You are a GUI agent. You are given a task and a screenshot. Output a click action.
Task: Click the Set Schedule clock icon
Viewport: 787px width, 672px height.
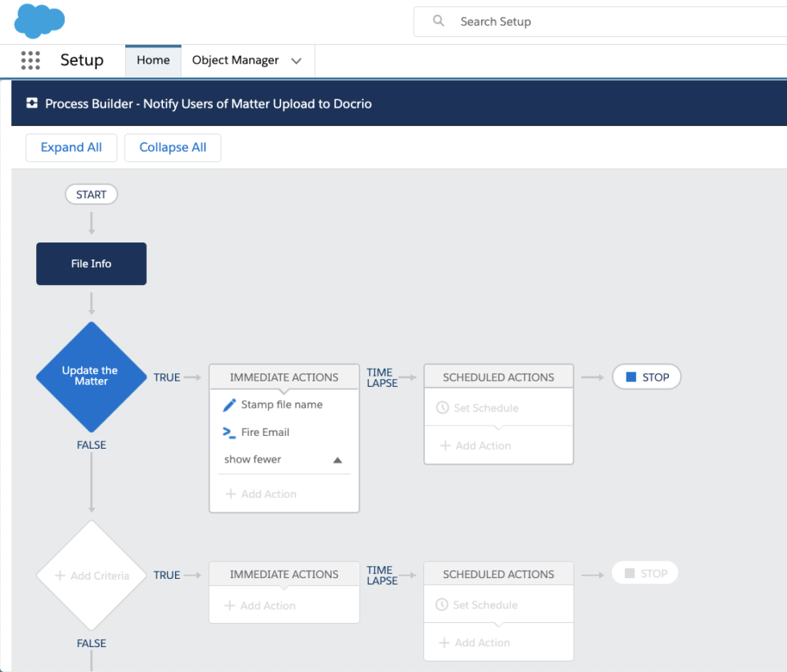[x=443, y=407]
